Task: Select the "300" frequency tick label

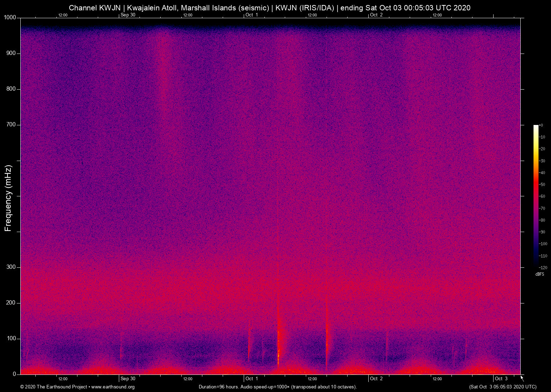Action: [x=11, y=267]
